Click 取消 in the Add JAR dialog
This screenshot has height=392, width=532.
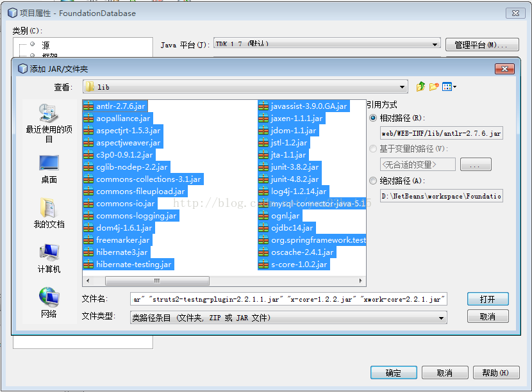coord(488,316)
